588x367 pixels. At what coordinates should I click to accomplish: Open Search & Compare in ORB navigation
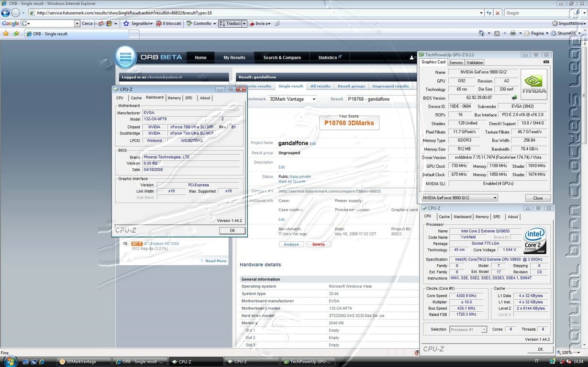pos(282,58)
